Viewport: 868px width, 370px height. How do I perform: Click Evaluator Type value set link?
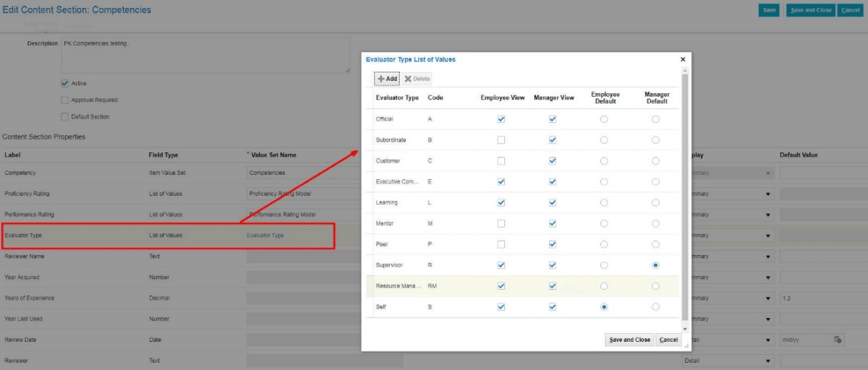pyautogui.click(x=265, y=236)
